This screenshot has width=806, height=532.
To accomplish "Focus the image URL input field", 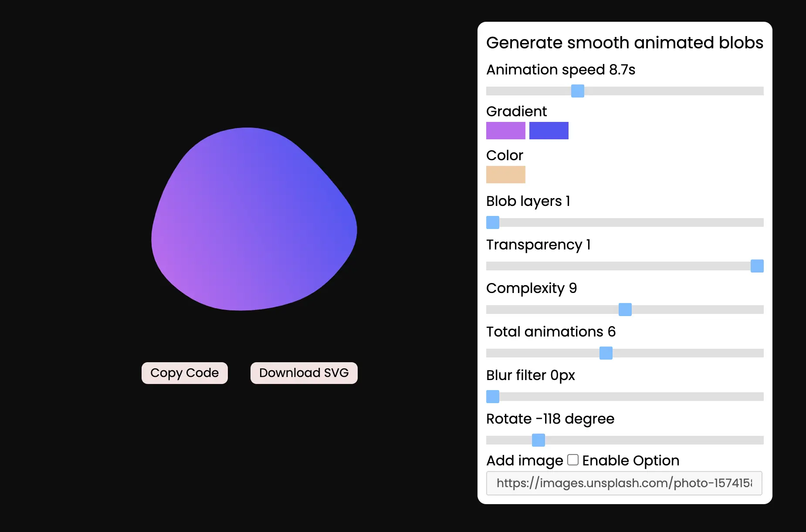I will (624, 483).
